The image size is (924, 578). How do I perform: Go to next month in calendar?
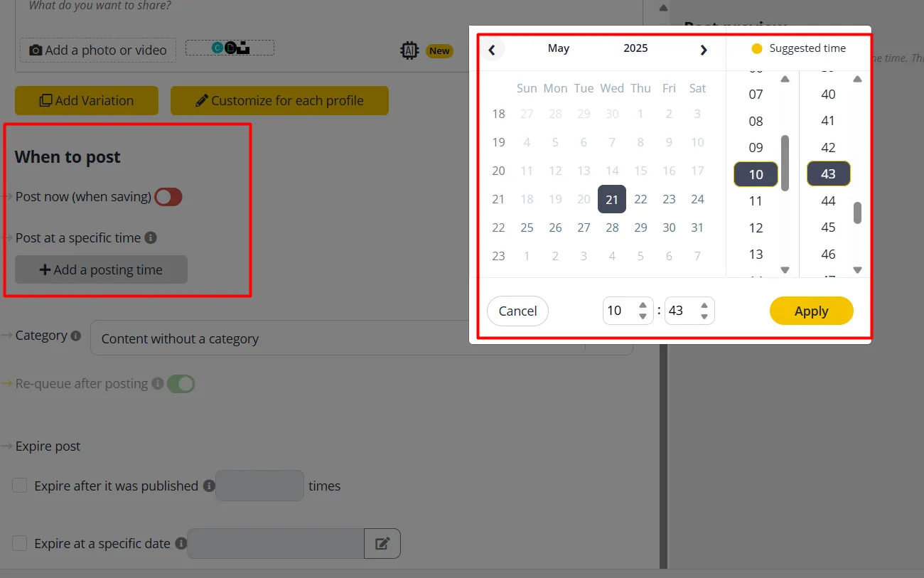pos(703,49)
